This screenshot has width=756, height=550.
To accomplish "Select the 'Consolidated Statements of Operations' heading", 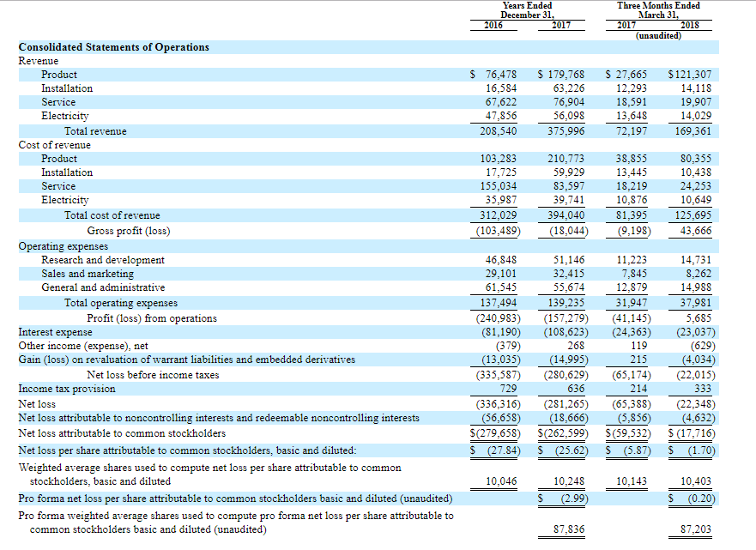I will click(114, 47).
